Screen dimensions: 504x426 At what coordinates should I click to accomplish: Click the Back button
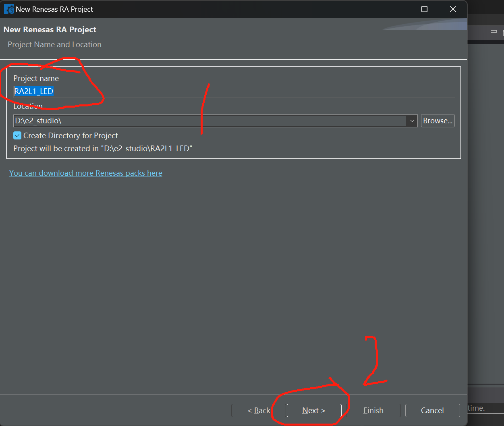point(259,410)
